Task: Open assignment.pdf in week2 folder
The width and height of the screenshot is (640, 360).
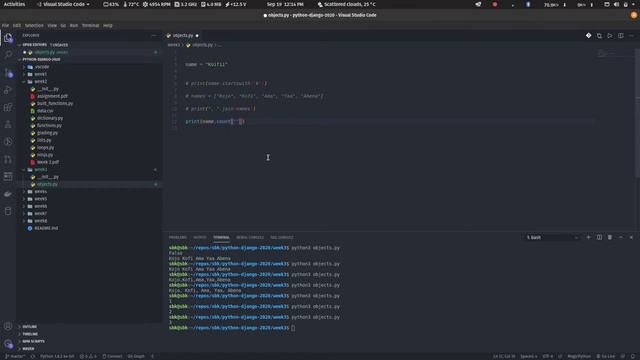Action: (52, 96)
